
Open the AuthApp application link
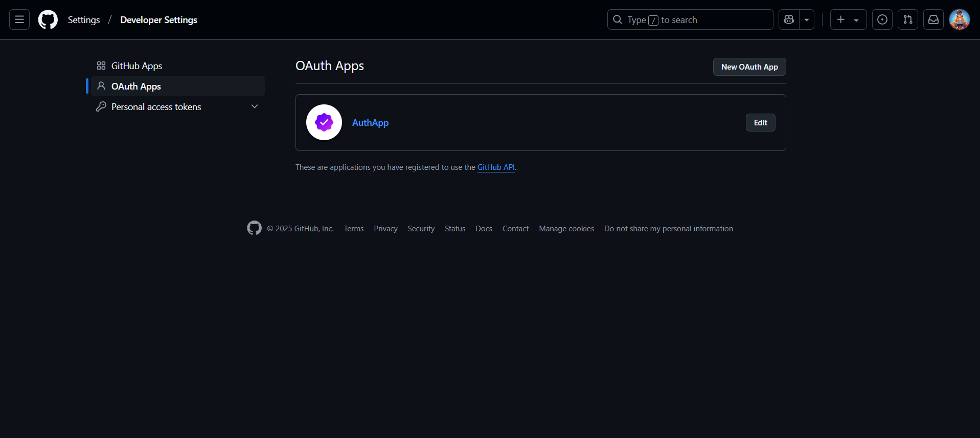370,123
